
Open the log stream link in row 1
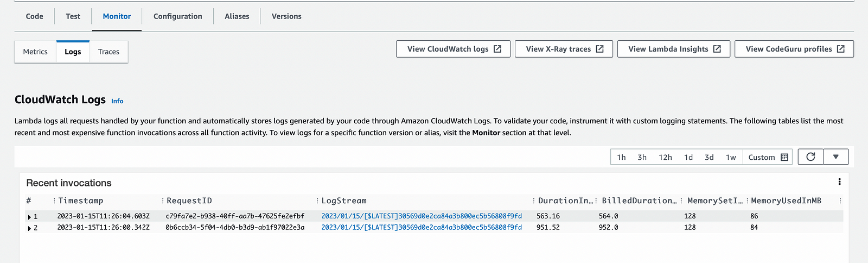(421, 216)
